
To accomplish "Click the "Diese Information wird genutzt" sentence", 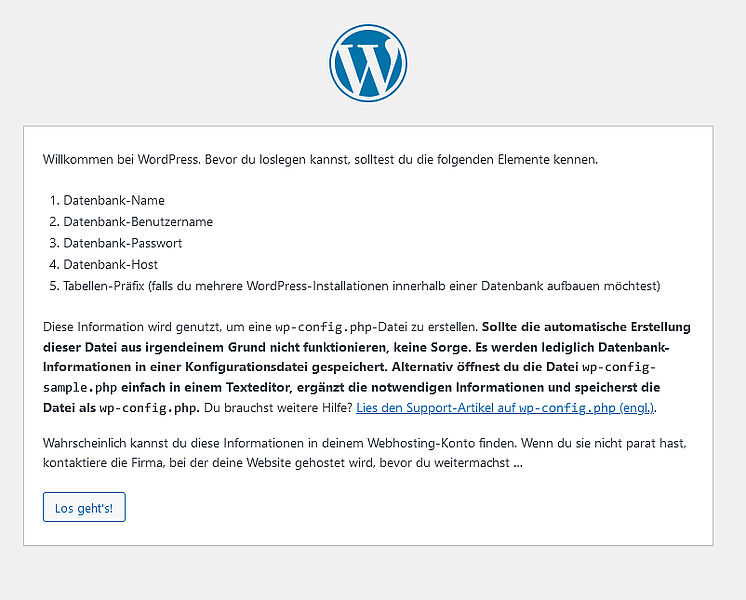I will (x=260, y=327).
